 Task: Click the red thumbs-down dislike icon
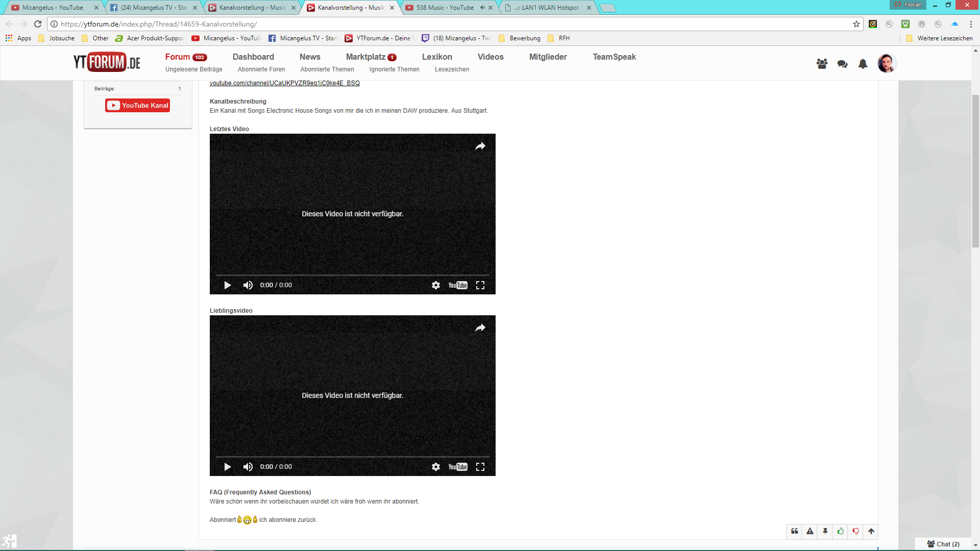point(856,531)
